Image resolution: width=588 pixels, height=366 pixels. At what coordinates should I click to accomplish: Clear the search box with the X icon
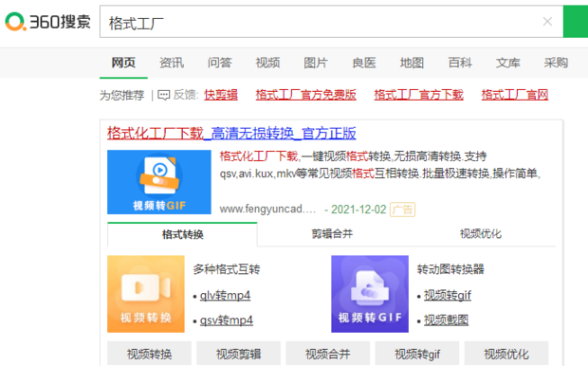[x=547, y=22]
